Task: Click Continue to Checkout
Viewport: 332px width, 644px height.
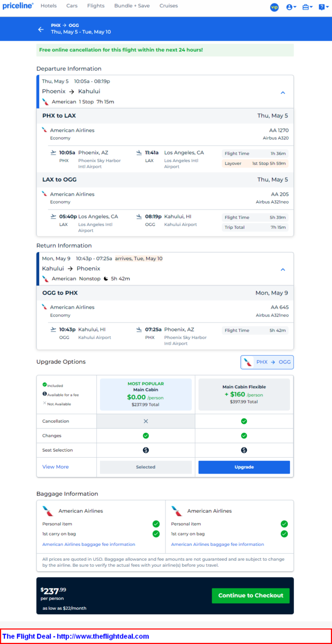Action: [251, 595]
